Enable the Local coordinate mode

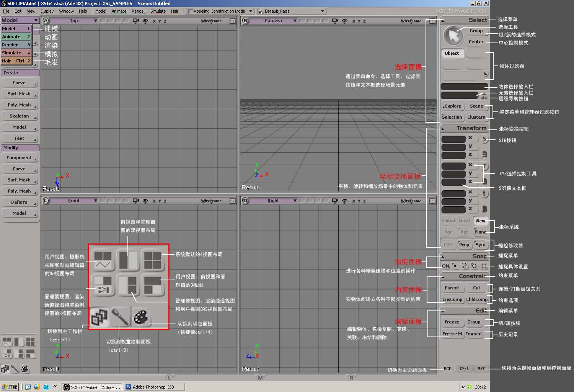tap(464, 220)
